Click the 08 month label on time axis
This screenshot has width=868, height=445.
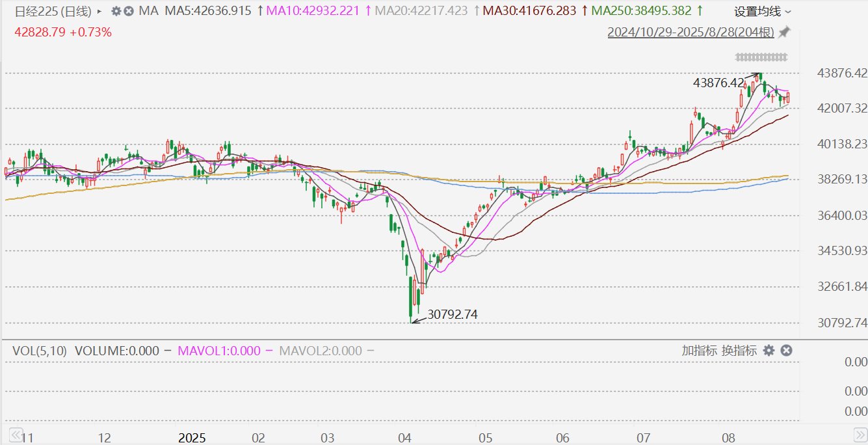(x=728, y=437)
